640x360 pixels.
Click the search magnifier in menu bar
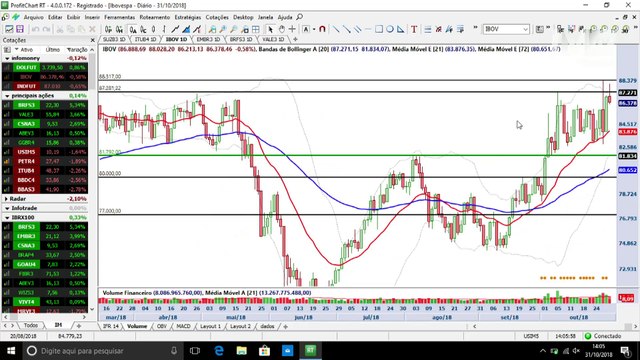click(x=300, y=17)
